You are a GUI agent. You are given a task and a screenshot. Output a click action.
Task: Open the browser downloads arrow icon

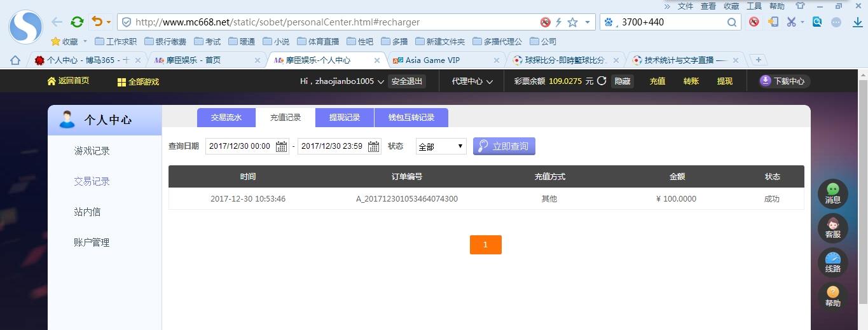click(x=857, y=22)
